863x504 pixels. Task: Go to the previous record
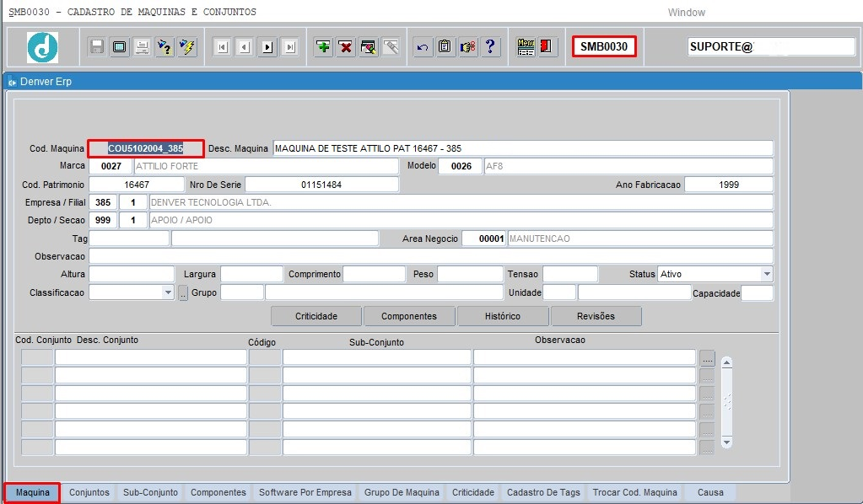point(245,47)
